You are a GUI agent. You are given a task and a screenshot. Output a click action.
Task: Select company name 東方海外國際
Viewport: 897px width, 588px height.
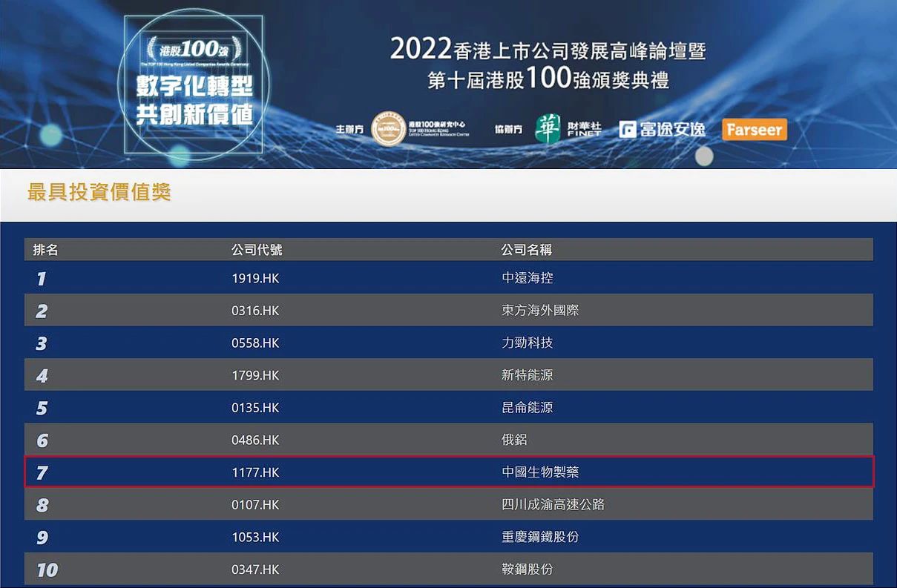pos(540,311)
